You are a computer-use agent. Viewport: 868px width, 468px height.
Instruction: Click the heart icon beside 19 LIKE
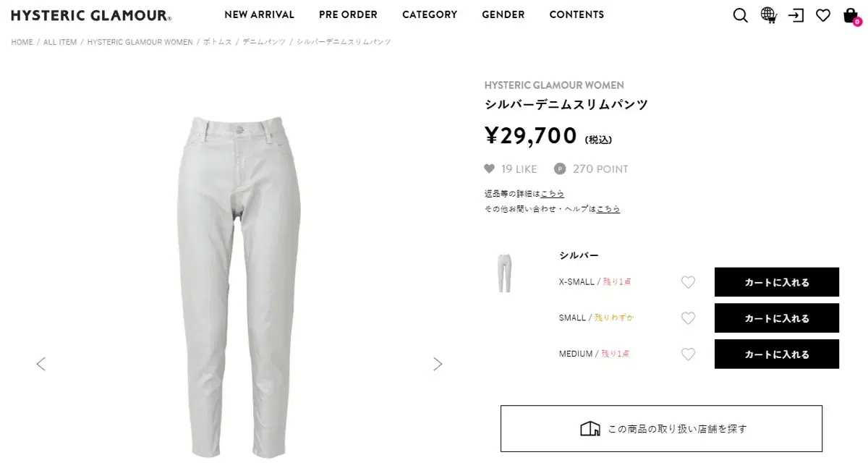tap(490, 169)
